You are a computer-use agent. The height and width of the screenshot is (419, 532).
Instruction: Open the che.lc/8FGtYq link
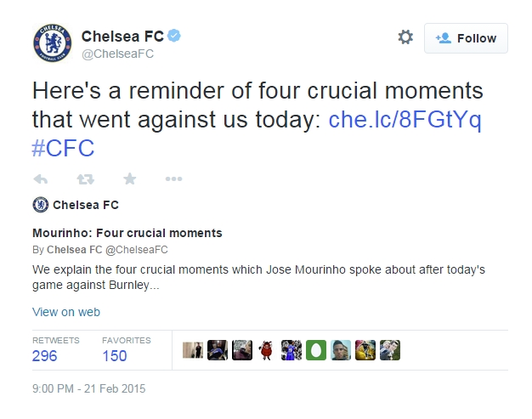(x=405, y=120)
